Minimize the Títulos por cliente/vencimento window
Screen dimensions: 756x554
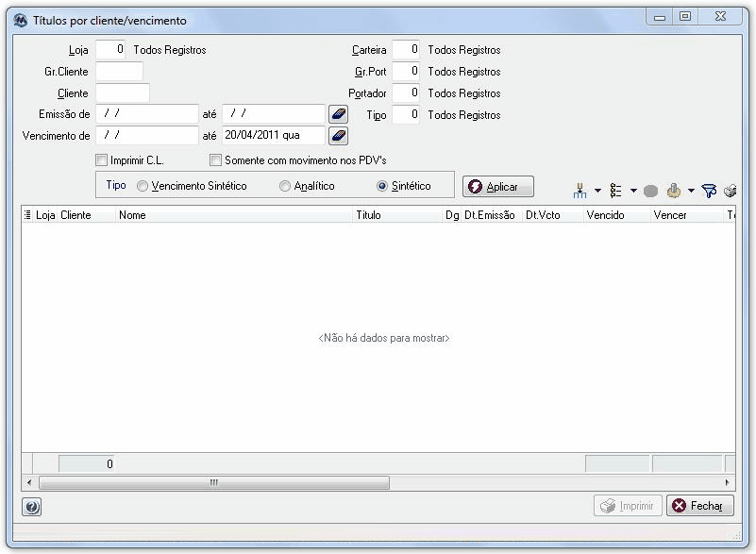coord(660,17)
